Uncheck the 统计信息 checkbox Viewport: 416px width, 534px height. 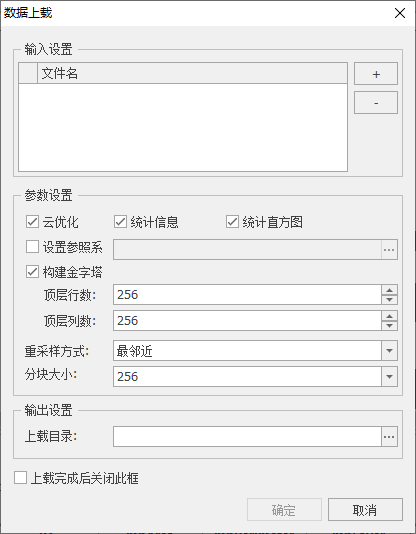[121, 222]
